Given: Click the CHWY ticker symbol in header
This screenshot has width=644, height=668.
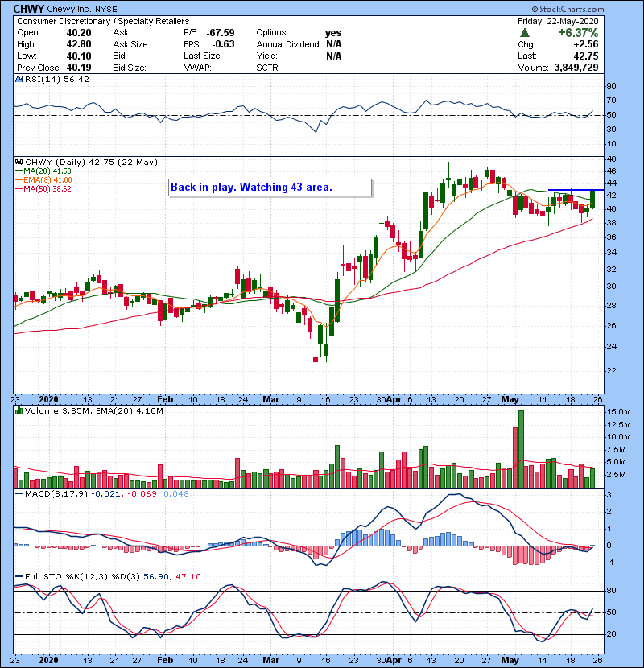Looking at the screenshot, I should tap(29, 9).
